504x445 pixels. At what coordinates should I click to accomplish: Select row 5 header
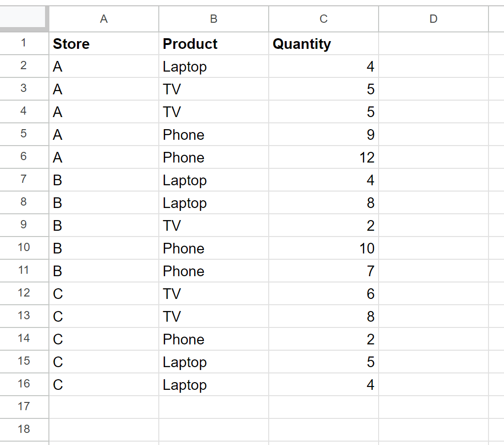click(x=24, y=134)
